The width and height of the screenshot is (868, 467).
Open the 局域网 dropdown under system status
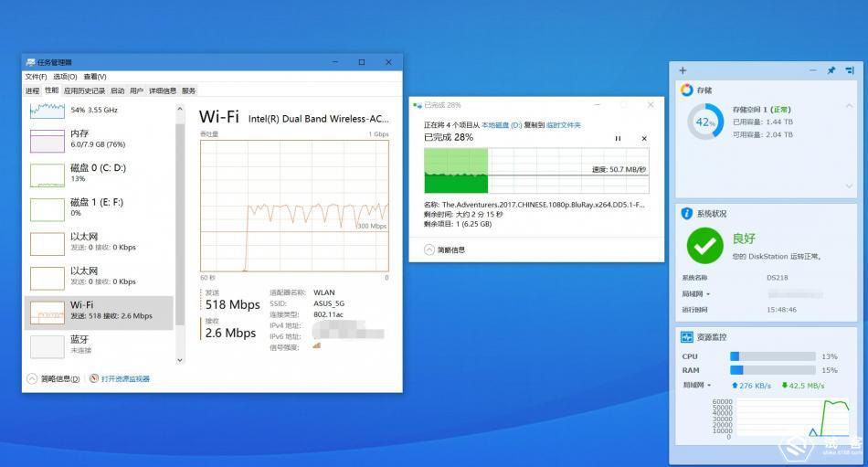pos(696,293)
